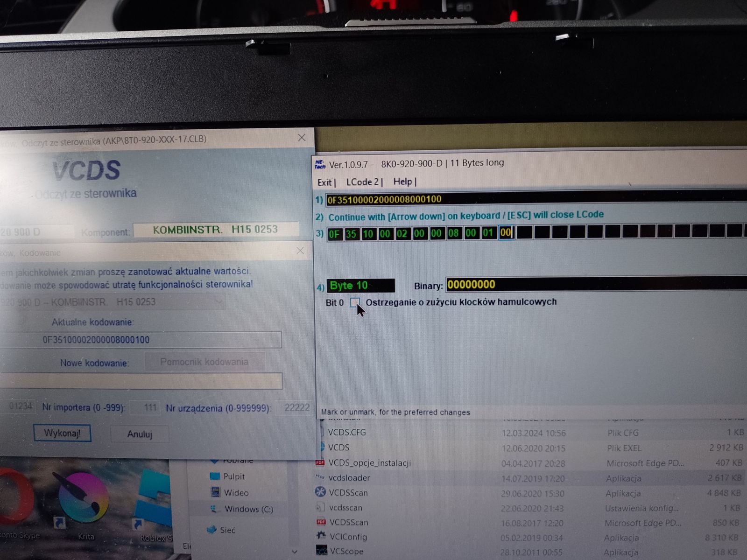
Task: Click the Wykonaj! button
Action: pyautogui.click(x=62, y=433)
